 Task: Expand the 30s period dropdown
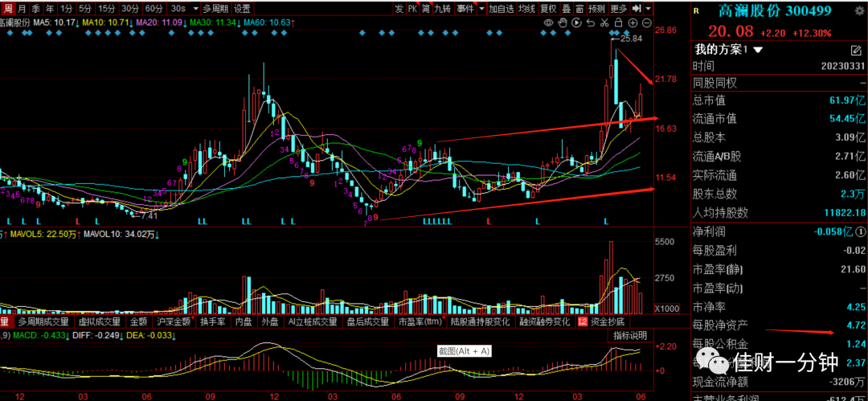tap(194, 8)
